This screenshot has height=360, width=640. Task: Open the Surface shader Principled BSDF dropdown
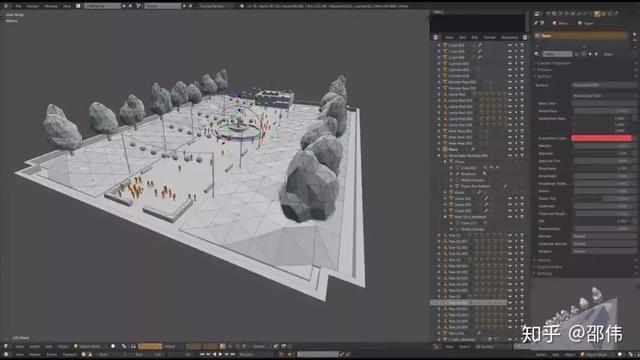603,85
